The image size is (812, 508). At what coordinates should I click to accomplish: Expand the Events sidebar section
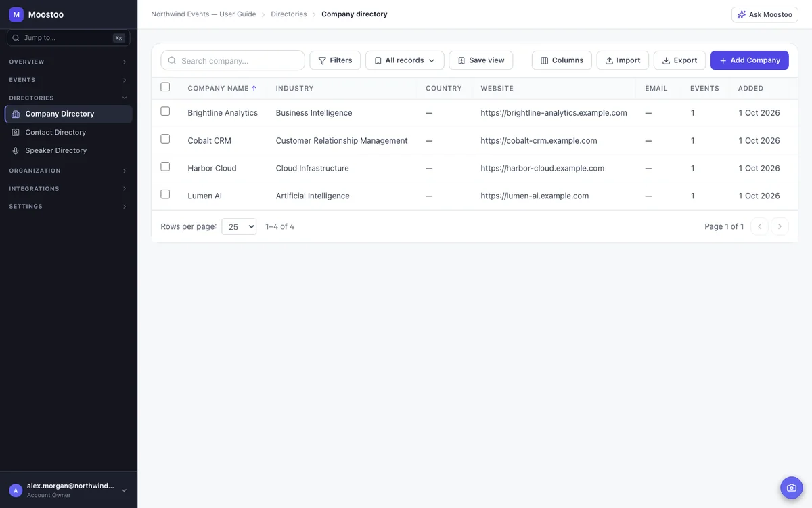click(x=68, y=80)
